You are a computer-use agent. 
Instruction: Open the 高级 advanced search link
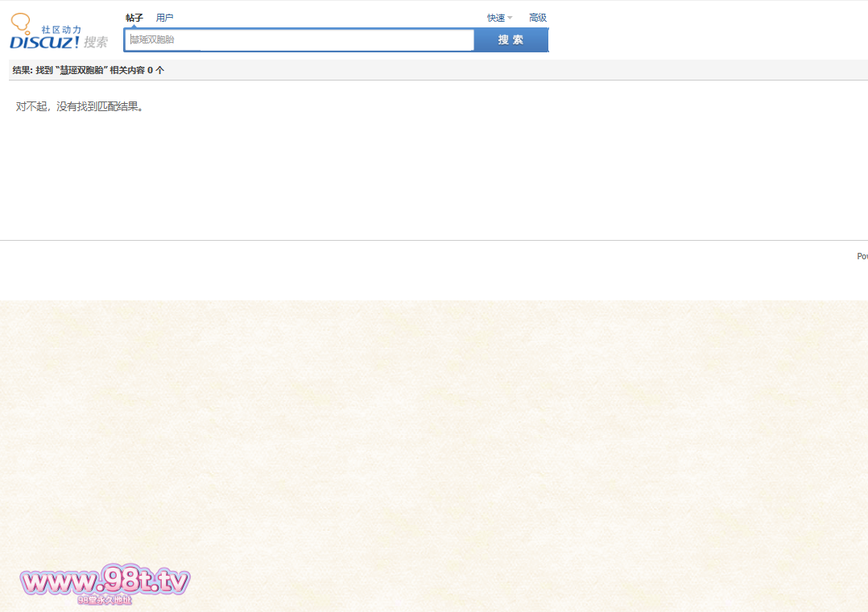(538, 18)
